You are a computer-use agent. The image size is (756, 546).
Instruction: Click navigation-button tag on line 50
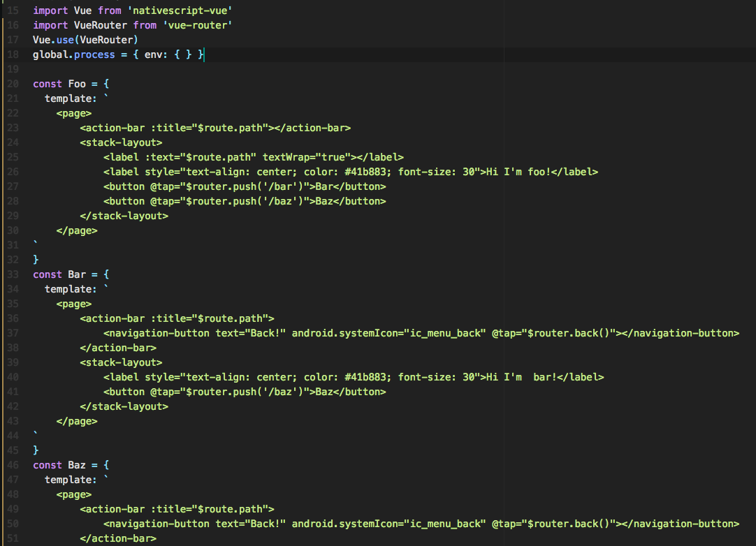click(x=421, y=524)
